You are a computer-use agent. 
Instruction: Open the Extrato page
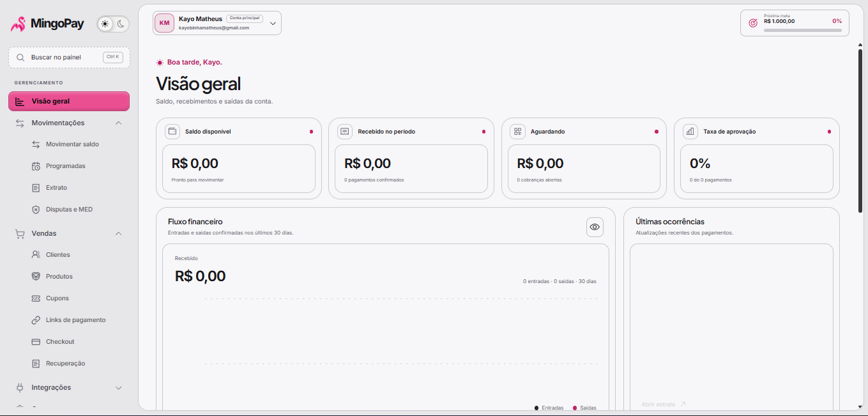[56, 188]
